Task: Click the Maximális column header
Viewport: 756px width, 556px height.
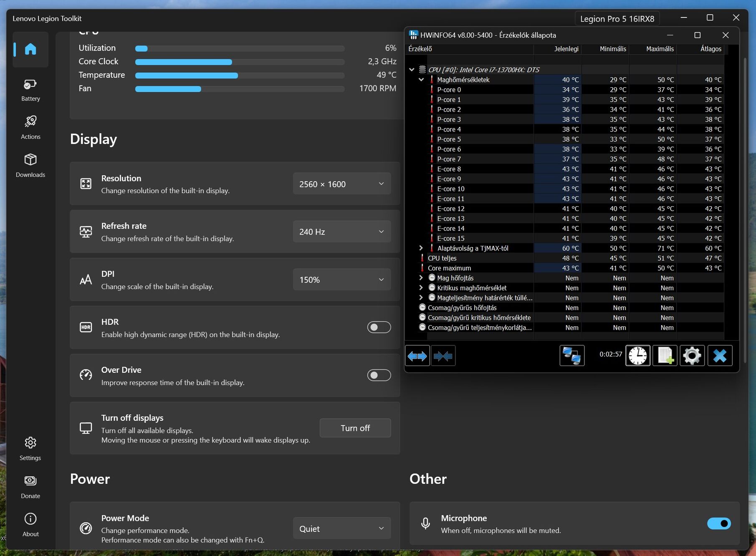Action: [x=652, y=49]
